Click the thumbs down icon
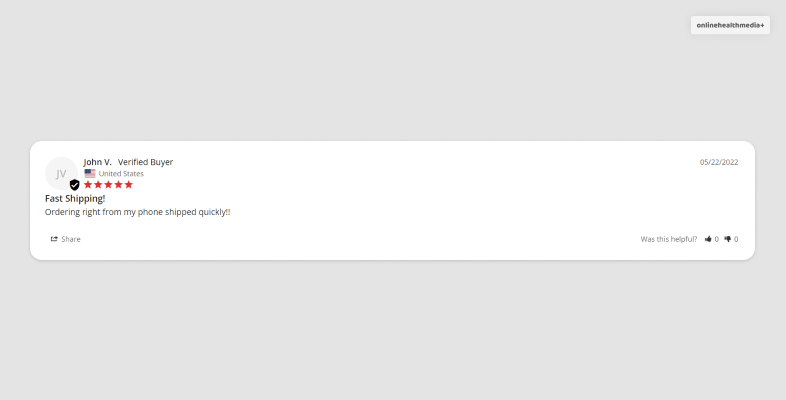Screen dimensions: 786x400 click(x=727, y=239)
